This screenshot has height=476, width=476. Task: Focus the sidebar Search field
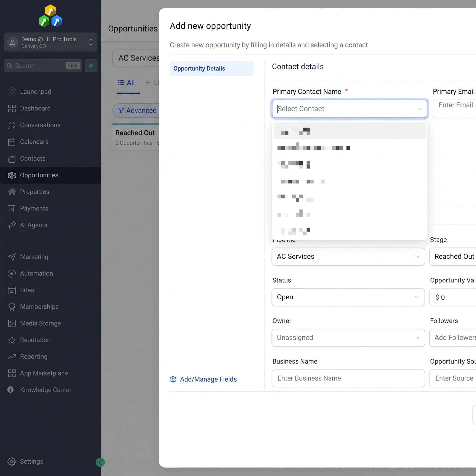point(43,66)
